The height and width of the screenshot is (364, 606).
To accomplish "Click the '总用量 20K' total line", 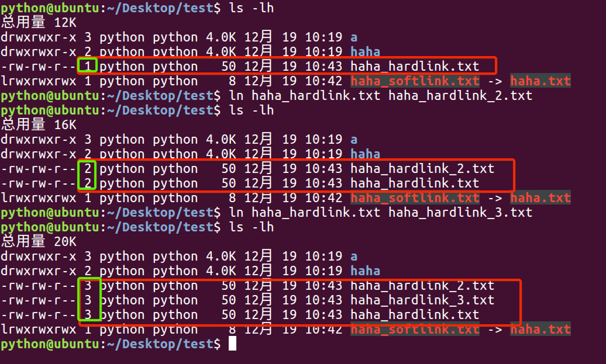I will (x=39, y=242).
